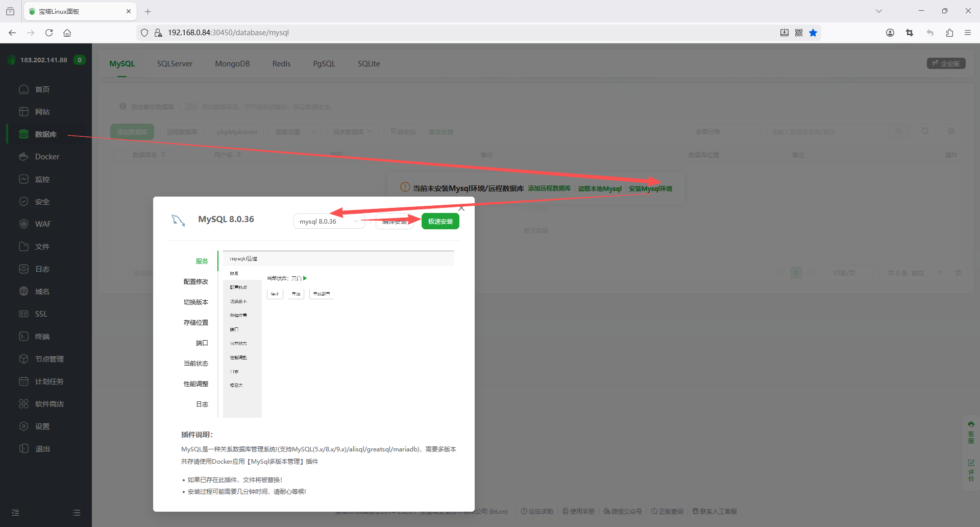Switch to the Redis tab

[x=281, y=64]
